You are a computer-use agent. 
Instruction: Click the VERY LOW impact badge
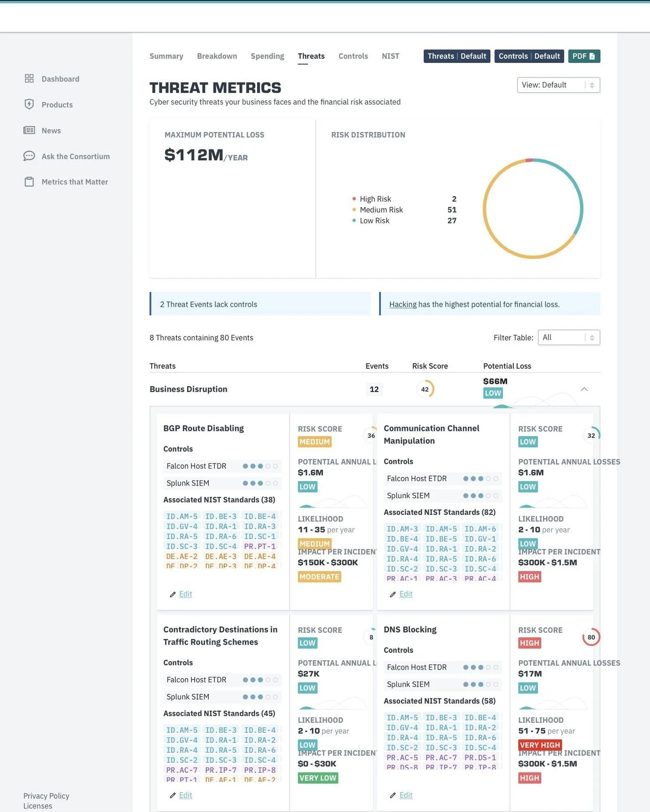click(x=318, y=778)
